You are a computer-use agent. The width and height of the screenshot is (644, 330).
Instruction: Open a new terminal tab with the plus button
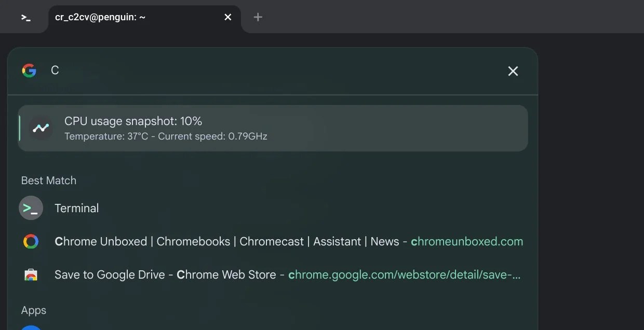click(x=258, y=17)
